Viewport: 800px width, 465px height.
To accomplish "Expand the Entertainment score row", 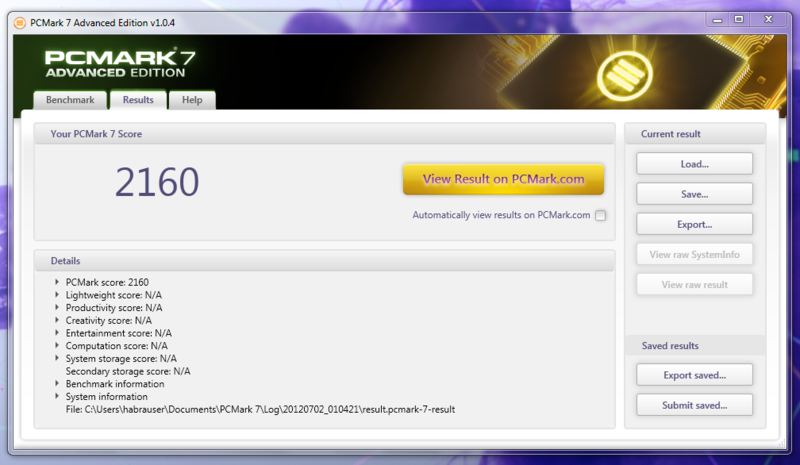I will coord(57,333).
